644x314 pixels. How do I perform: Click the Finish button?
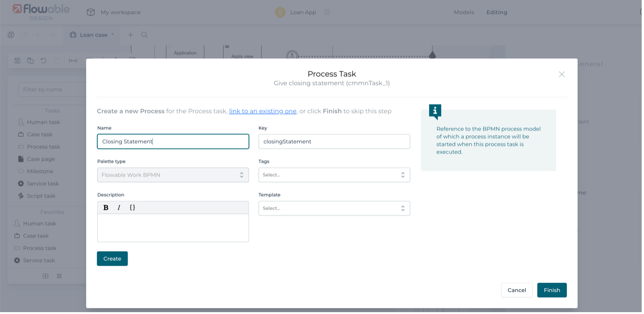(x=551, y=290)
